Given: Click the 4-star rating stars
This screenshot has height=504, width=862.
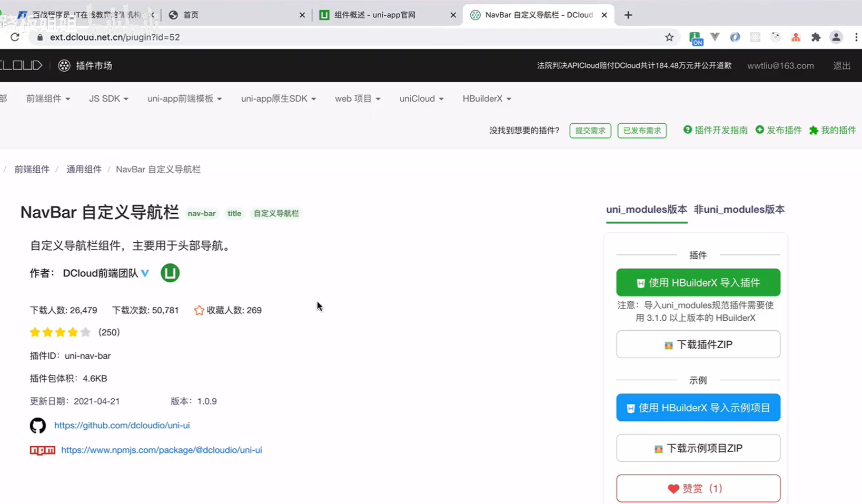Looking at the screenshot, I should tap(60, 332).
